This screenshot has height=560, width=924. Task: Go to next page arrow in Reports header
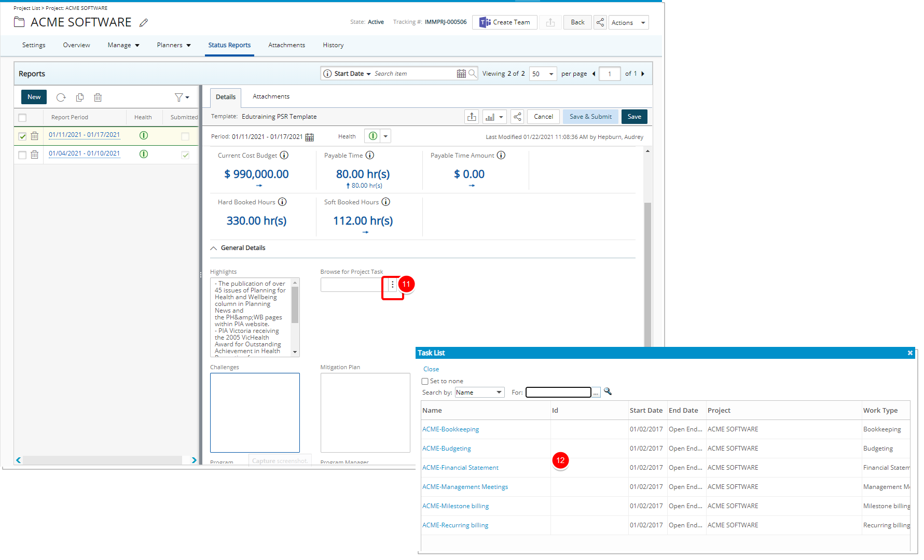pyautogui.click(x=643, y=74)
